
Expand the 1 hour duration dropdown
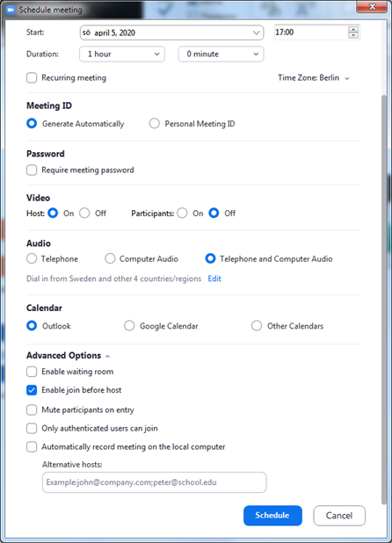tap(122, 54)
